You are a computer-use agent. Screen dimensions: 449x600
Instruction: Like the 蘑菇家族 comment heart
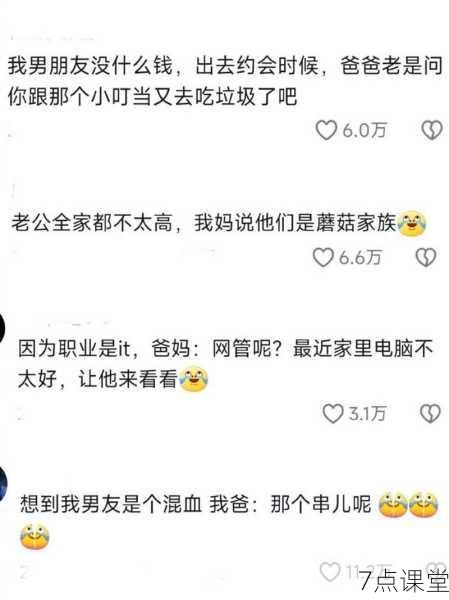[x=323, y=257]
